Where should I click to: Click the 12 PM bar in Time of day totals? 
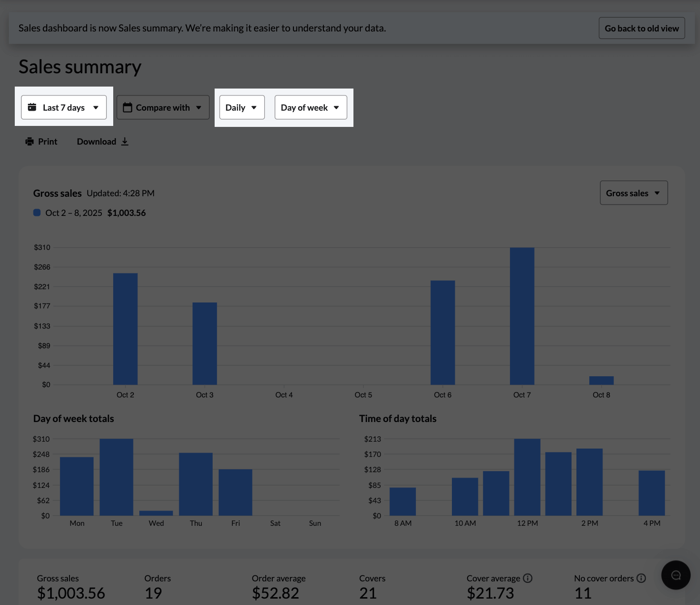527,477
